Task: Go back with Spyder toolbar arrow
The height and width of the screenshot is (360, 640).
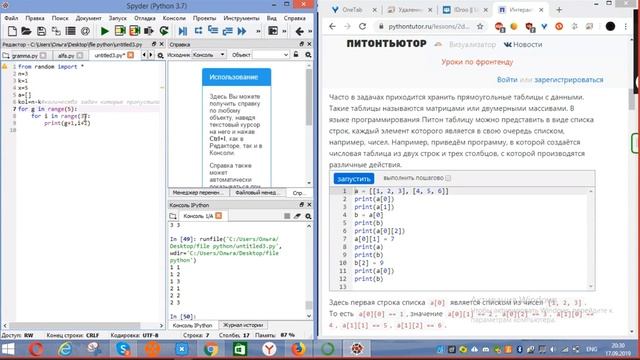Action: [300, 31]
